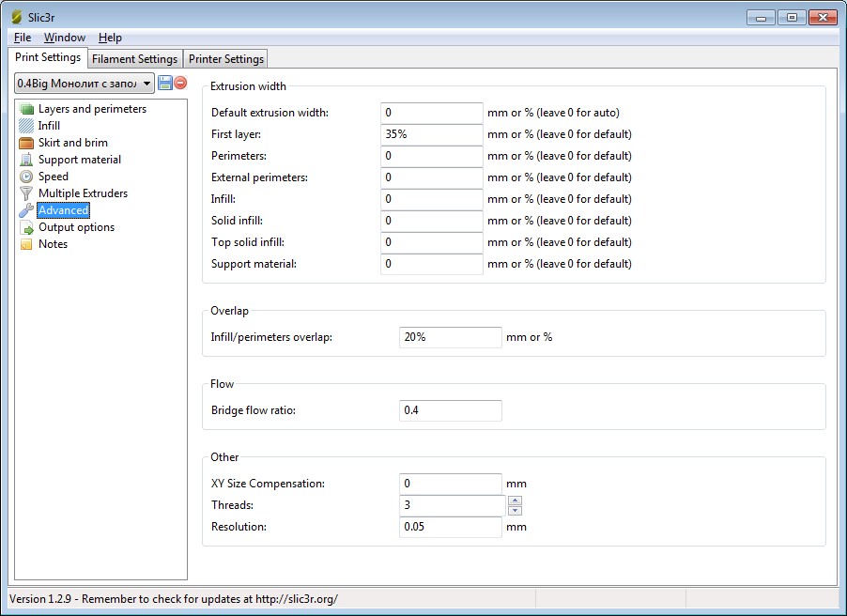Image resolution: width=847 pixels, height=616 pixels.
Task: Open Support material settings
Action: point(79,160)
